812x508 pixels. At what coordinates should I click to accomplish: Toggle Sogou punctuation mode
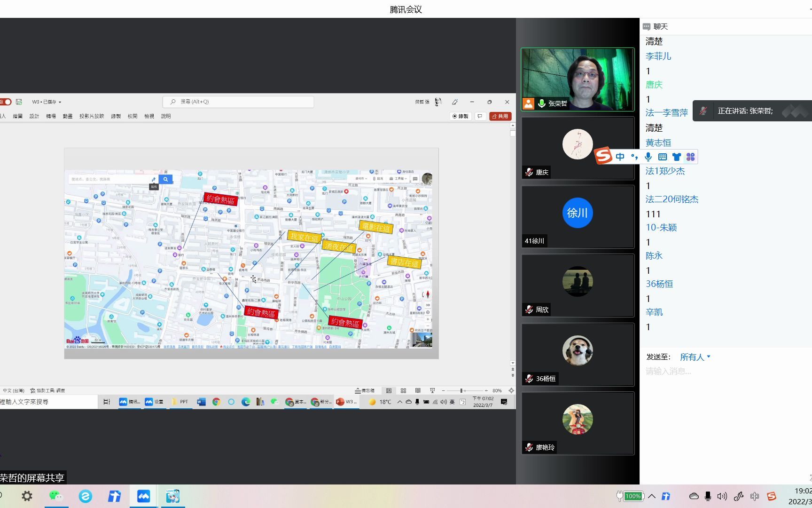pyautogui.click(x=634, y=157)
